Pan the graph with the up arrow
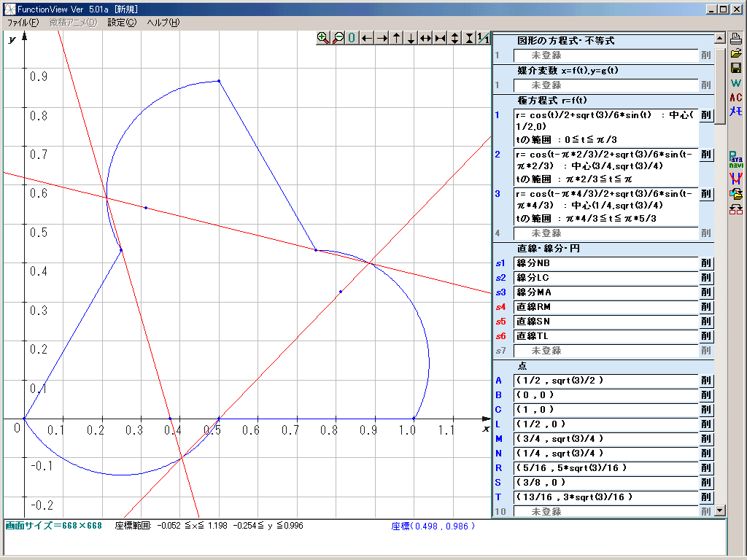 point(396,38)
